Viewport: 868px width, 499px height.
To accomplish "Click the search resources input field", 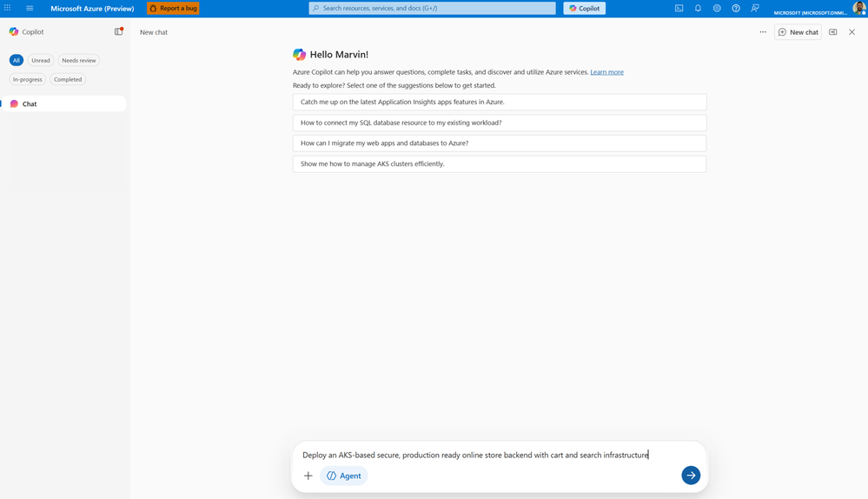I will [x=433, y=9].
